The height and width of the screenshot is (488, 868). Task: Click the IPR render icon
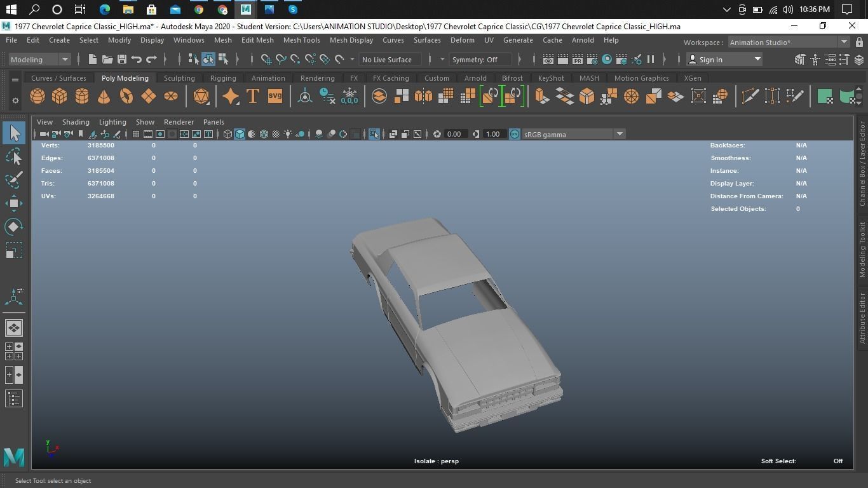click(577, 60)
